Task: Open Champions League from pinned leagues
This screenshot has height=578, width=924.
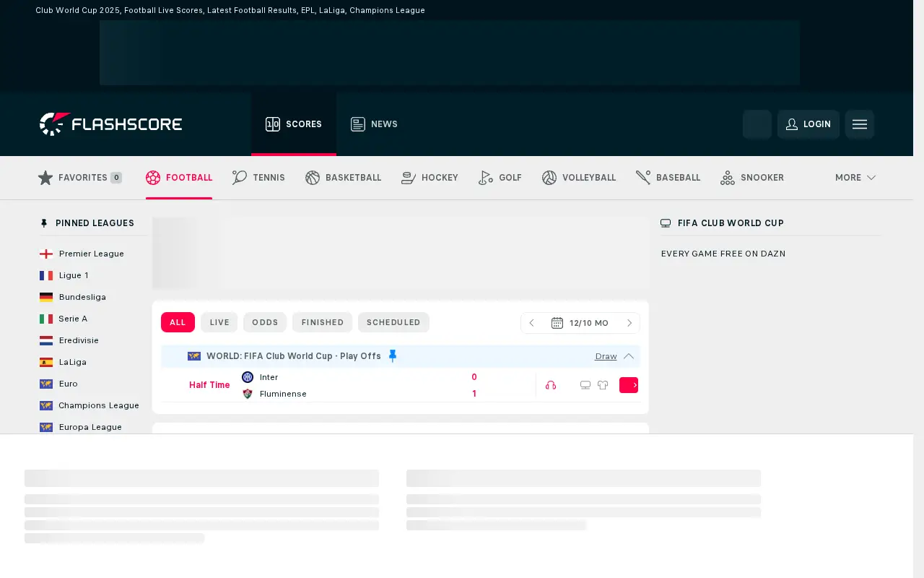Action: click(x=99, y=405)
